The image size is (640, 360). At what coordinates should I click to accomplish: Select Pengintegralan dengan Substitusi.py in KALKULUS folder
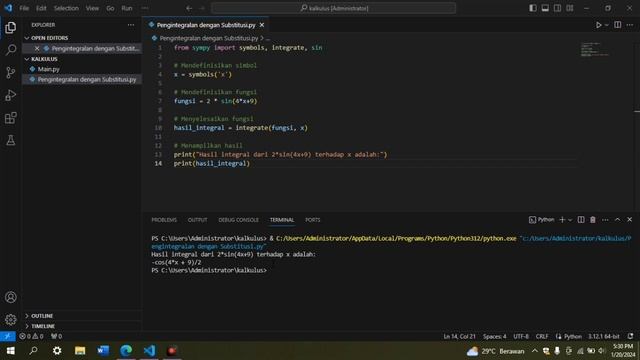point(82,79)
